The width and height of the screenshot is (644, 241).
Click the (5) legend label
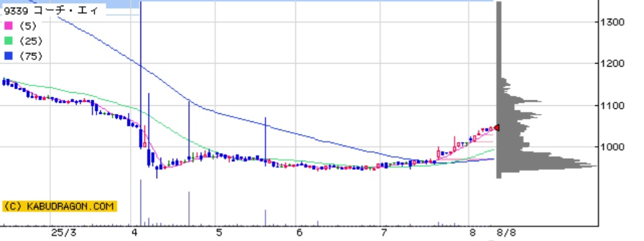27,26
